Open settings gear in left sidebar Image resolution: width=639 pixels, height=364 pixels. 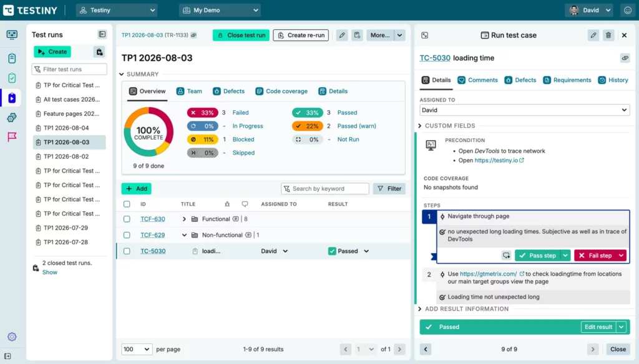point(12,337)
